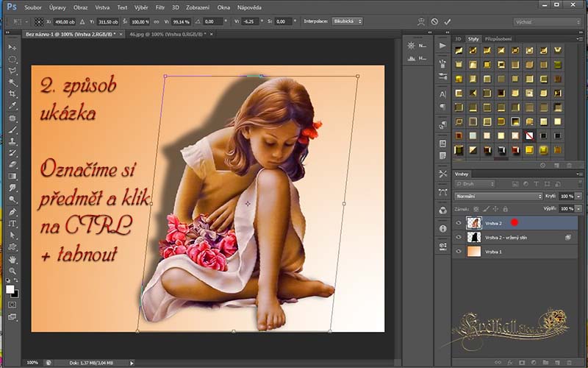This screenshot has width=588, height=368.
Task: Select the Hand tool
Action: click(12, 260)
